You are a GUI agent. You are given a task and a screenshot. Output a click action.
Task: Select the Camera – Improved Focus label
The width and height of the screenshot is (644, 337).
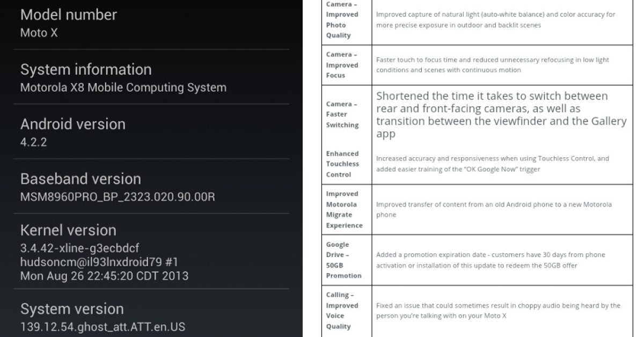tap(342, 65)
